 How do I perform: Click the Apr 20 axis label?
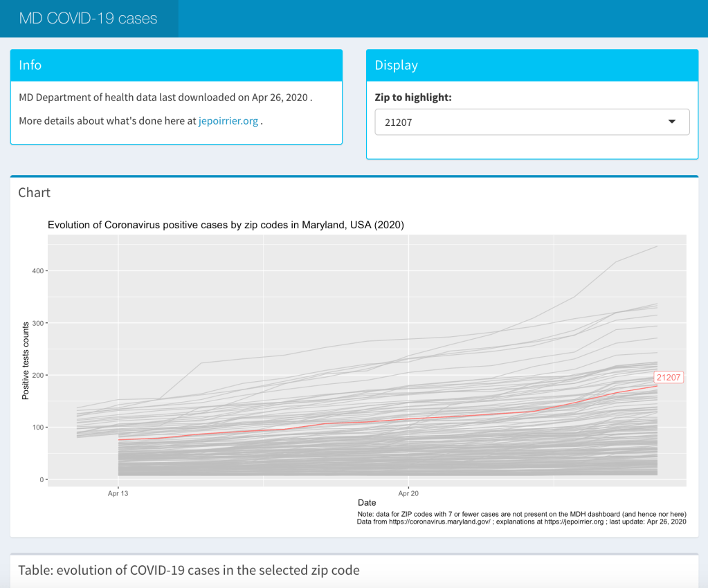[409, 493]
